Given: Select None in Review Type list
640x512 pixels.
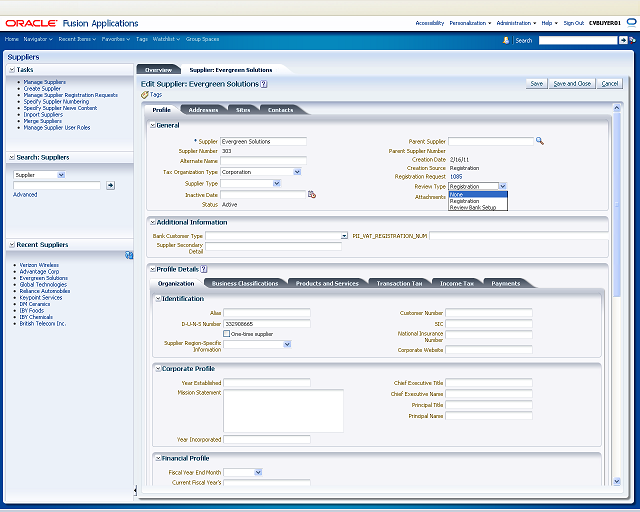Looking at the screenshot, I should pos(478,194).
